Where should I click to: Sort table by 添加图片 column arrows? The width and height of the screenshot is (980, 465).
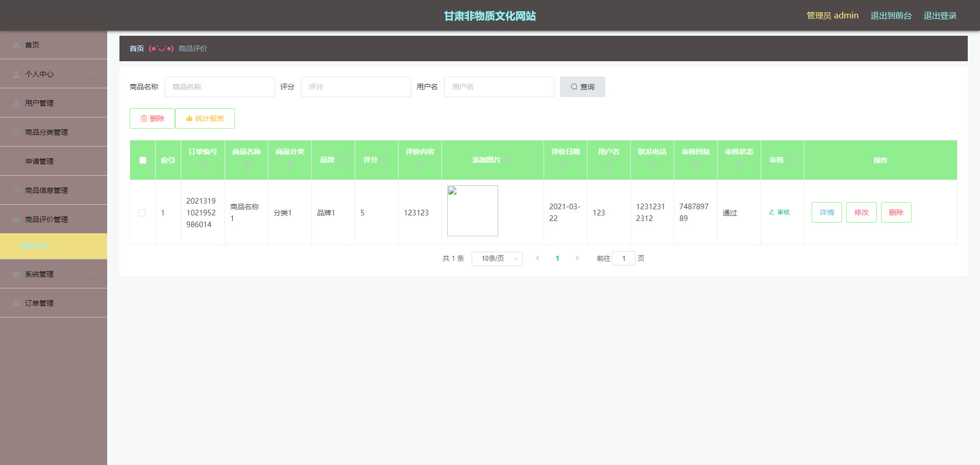click(507, 160)
